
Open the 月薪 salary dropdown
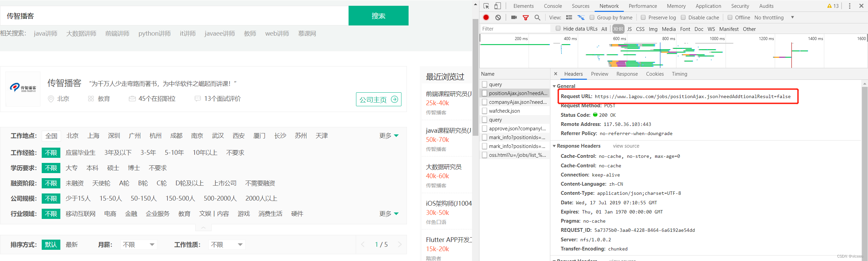point(139,245)
